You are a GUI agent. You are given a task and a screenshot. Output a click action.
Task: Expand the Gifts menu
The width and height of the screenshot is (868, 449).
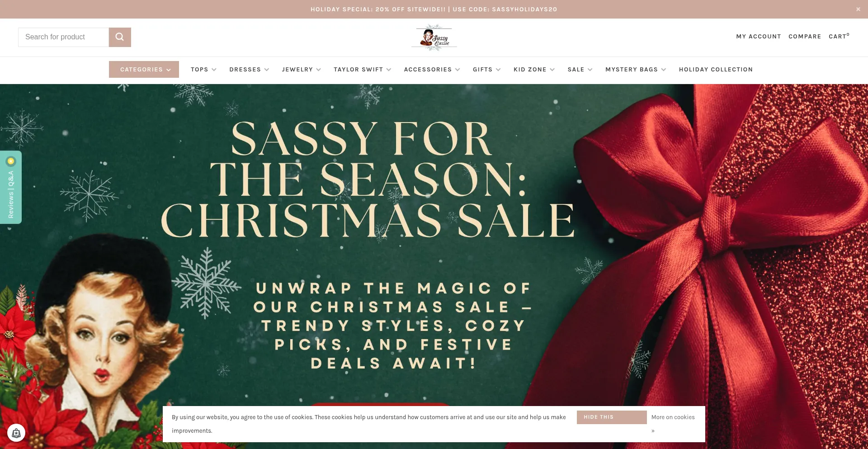pyautogui.click(x=486, y=70)
